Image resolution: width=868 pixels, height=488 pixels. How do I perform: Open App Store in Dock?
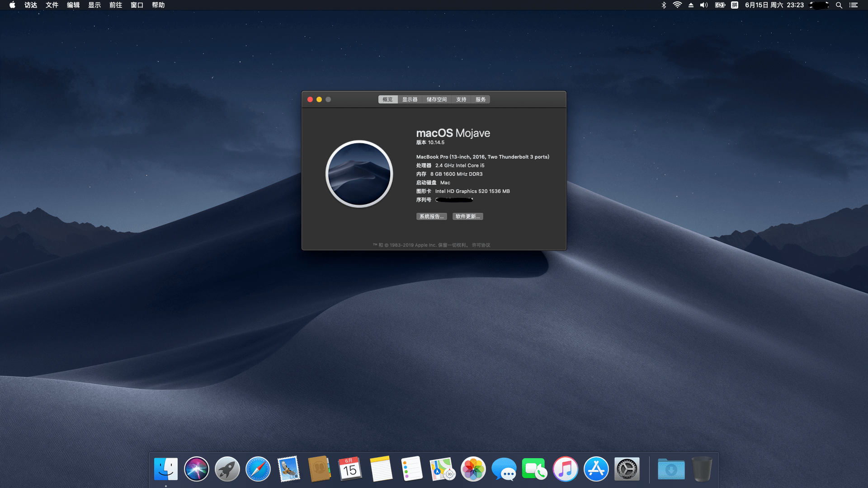[x=596, y=469]
